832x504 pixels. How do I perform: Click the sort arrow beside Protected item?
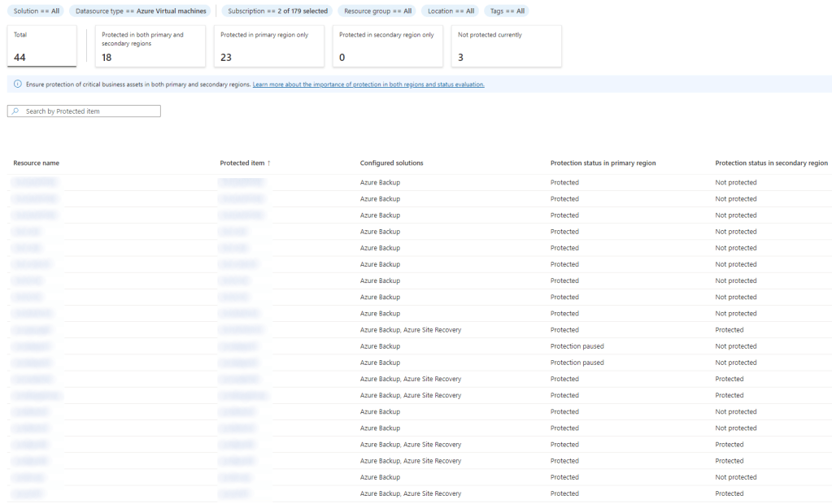click(269, 163)
